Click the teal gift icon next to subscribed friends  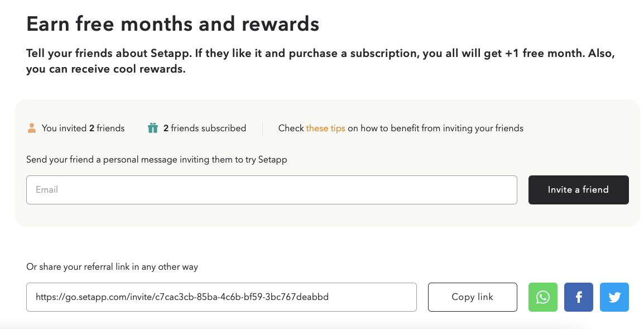[x=152, y=127]
